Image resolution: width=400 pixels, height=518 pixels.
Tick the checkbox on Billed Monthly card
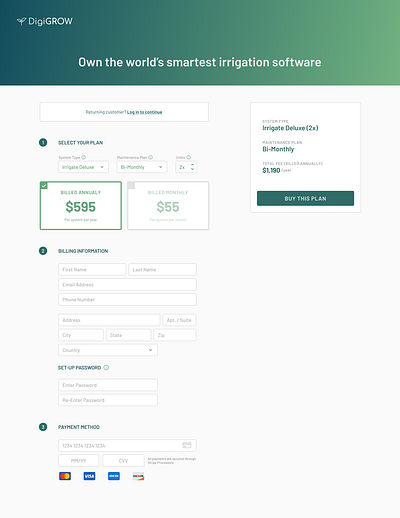pyautogui.click(x=131, y=185)
